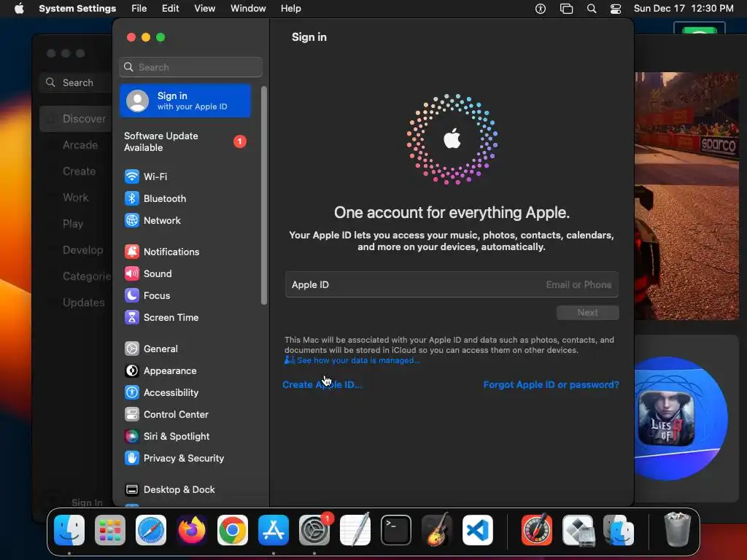Open Migration Assistant from the Dock
Image resolution: width=747 pixels, height=560 pixels.
(x=619, y=530)
